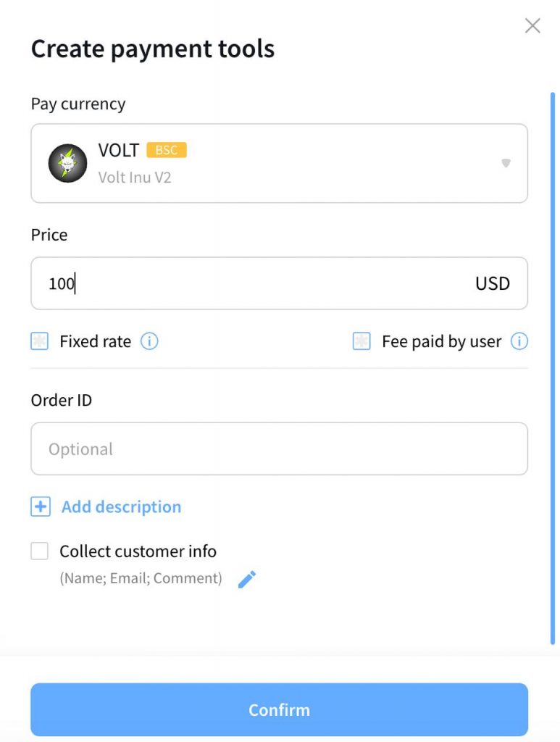Screen dimensions: 560x742
Task: Focus the Price input showing 100
Action: (246, 283)
